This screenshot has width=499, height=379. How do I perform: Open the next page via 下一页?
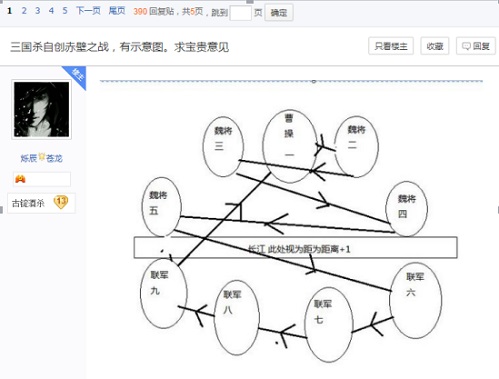click(88, 11)
